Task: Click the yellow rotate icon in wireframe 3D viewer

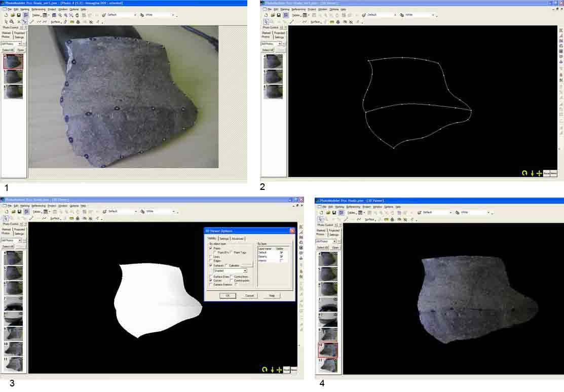Action: pyautogui.click(x=524, y=173)
